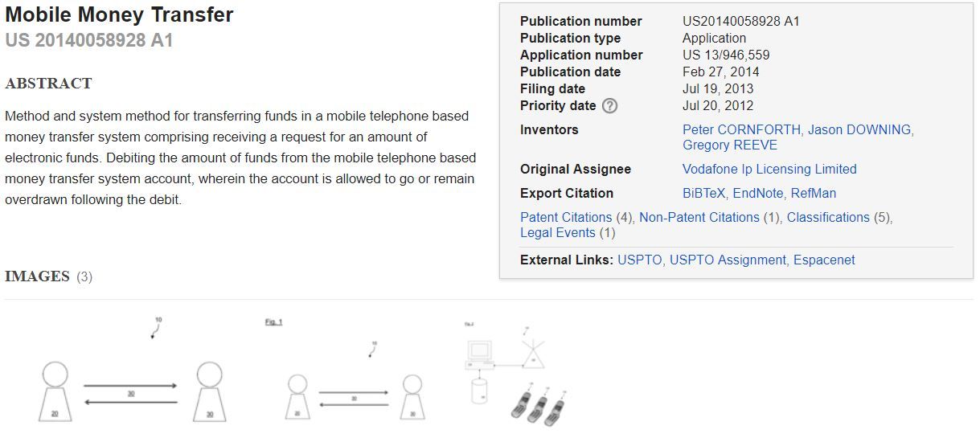Export citation as BiBTeX
980x442 pixels.
[703, 193]
